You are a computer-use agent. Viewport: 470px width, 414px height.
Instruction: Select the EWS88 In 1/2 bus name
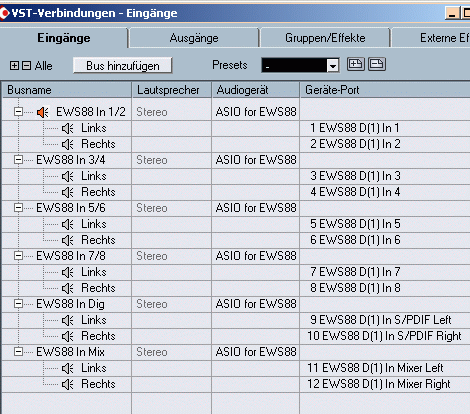[91, 112]
